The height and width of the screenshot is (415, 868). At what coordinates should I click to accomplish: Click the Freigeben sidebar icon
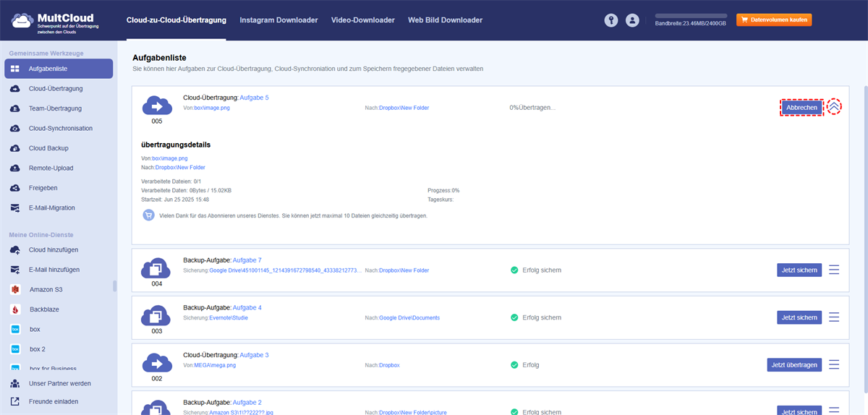coord(15,188)
